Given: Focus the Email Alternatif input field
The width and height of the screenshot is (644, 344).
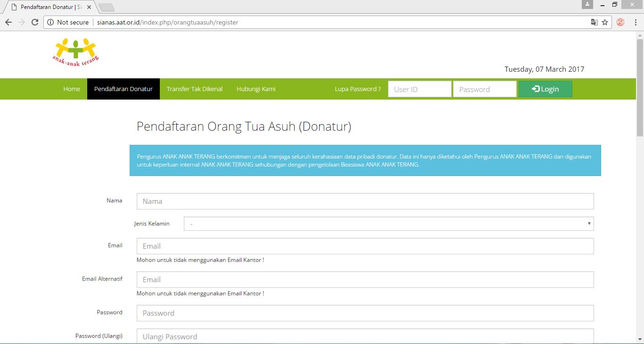Looking at the screenshot, I should coord(365,279).
